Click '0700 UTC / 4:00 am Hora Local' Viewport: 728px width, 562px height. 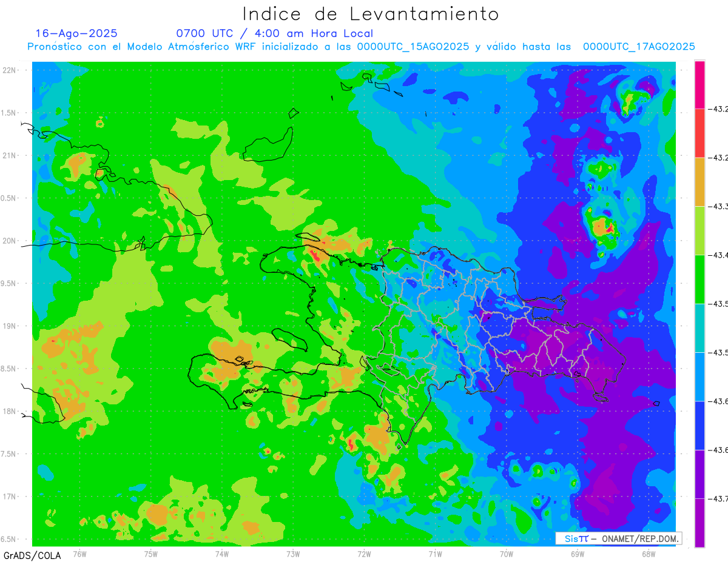point(275,33)
